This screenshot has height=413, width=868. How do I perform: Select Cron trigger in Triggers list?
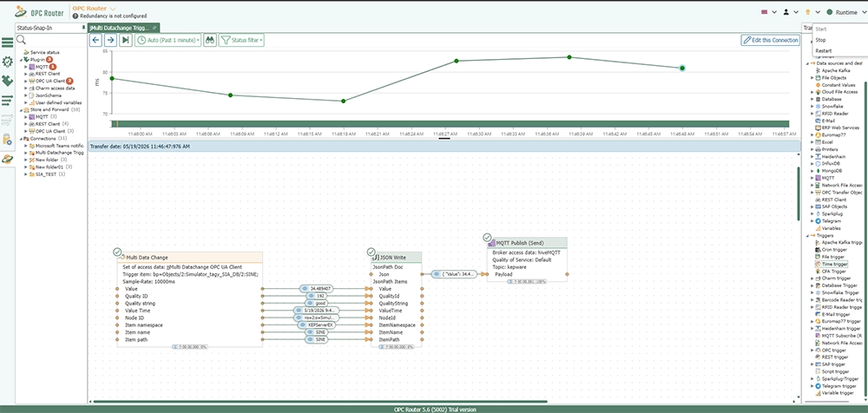[x=833, y=250]
